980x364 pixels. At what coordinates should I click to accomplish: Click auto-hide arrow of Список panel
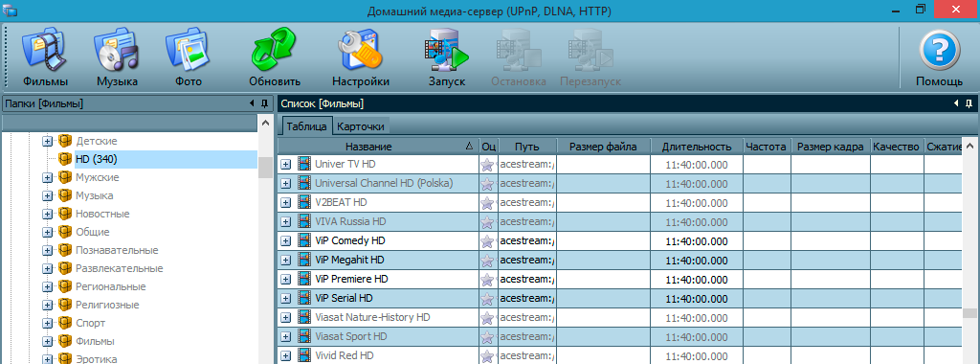point(956,103)
